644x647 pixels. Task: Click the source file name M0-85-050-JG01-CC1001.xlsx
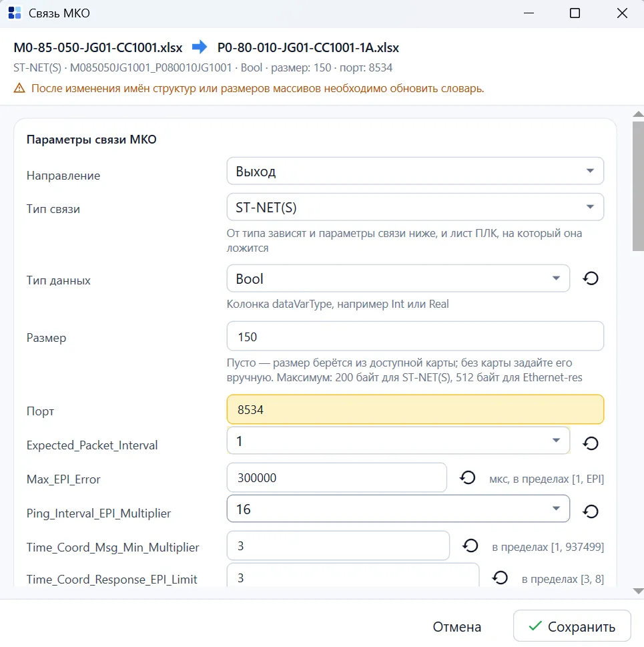pyautogui.click(x=98, y=48)
